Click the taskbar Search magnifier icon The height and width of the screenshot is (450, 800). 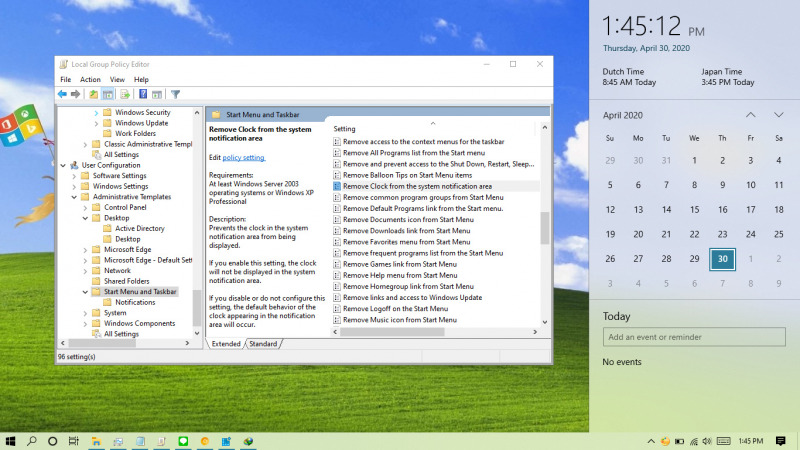pos(31,440)
